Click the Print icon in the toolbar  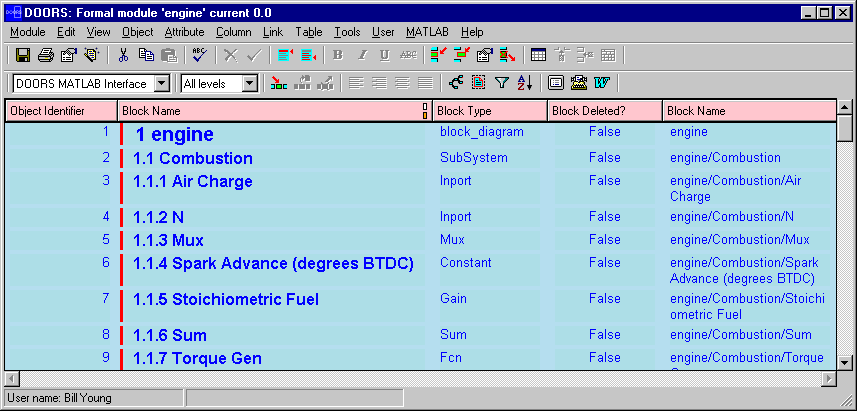[45, 55]
